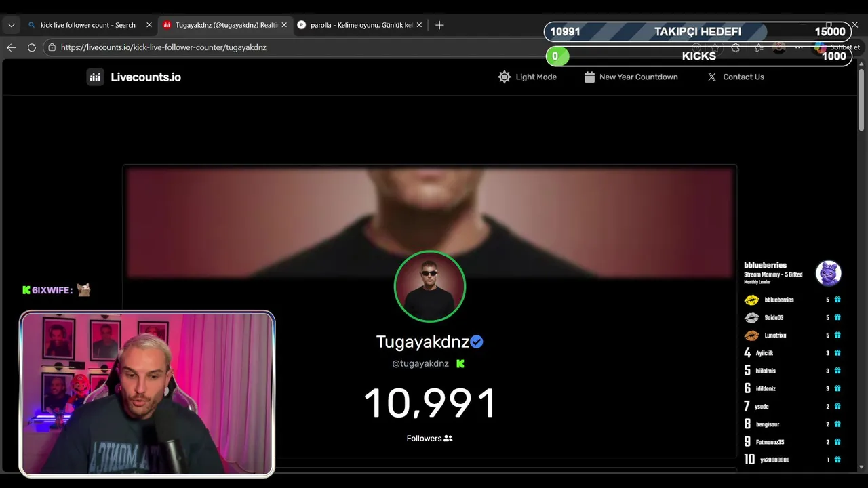Open the New Year Countdown link

pos(631,77)
